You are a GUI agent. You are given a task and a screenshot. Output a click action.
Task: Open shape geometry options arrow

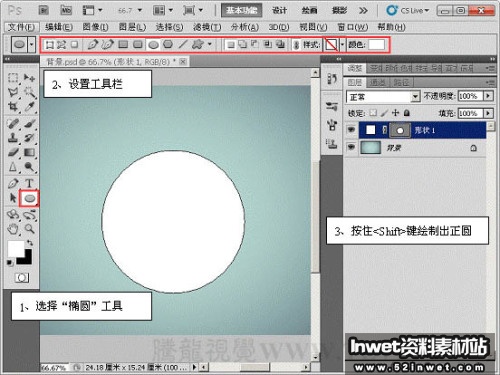(210, 44)
